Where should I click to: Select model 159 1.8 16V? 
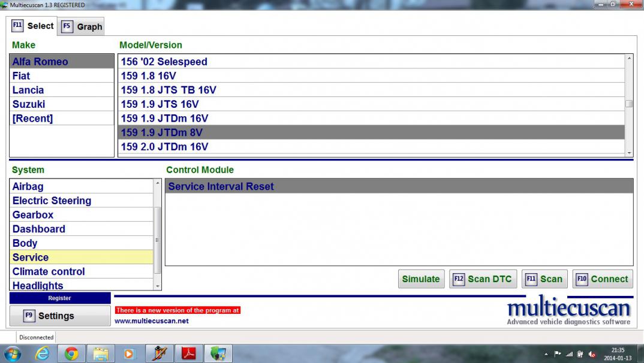372,76
